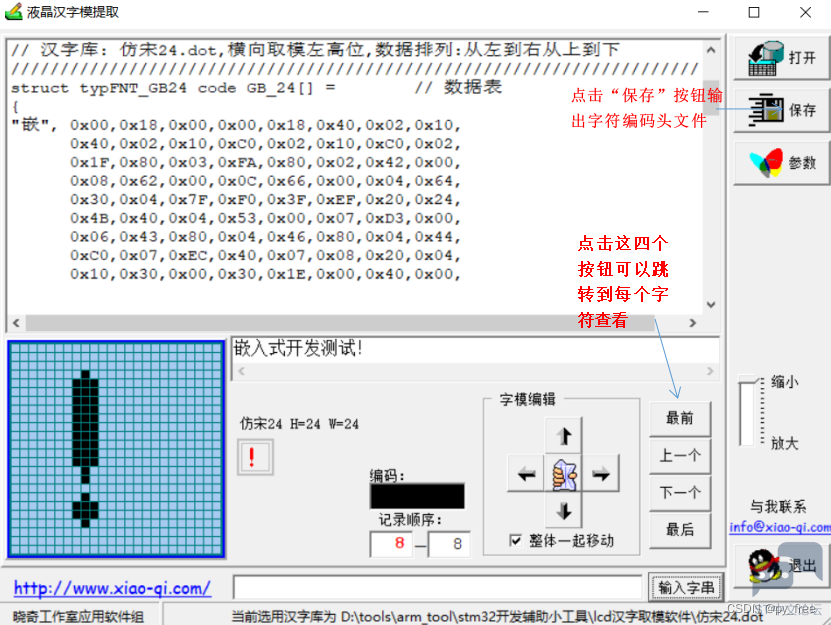Click the 与我联系 label
831x625 pixels.
coord(778,506)
